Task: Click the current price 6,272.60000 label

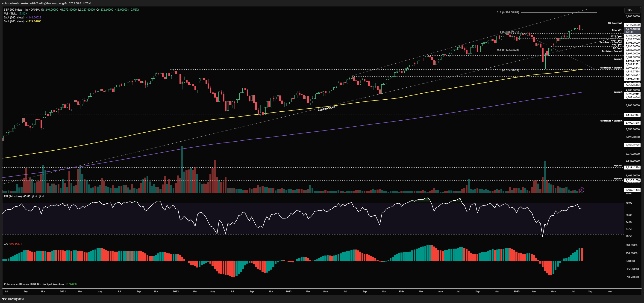Action: click(x=632, y=29)
